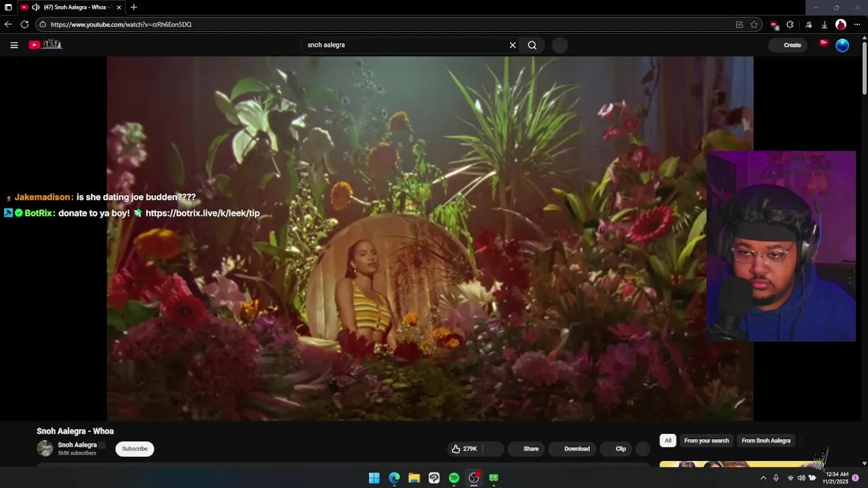This screenshot has width=868, height=488.
Task: Open the media control music icon
Action: [x=808, y=24]
